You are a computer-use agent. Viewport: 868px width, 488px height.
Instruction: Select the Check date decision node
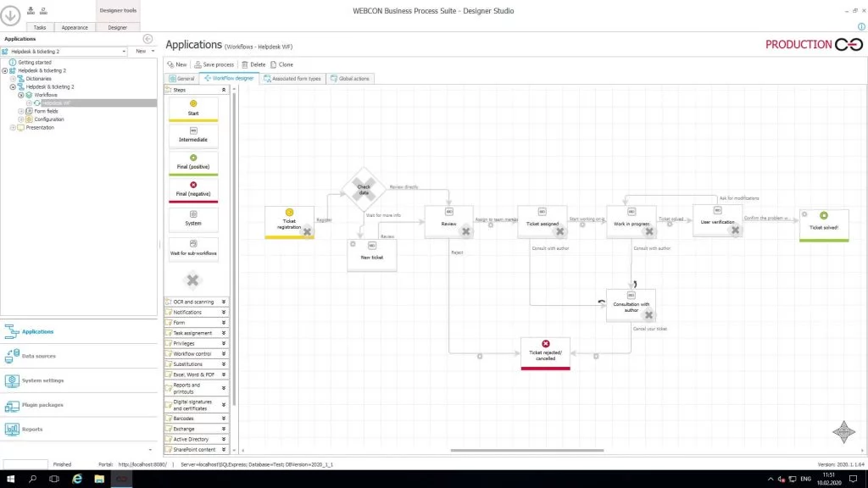click(x=364, y=189)
